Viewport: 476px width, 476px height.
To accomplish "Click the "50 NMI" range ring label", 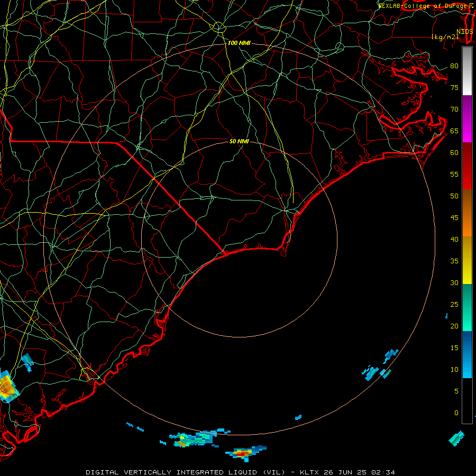I will click(x=239, y=141).
